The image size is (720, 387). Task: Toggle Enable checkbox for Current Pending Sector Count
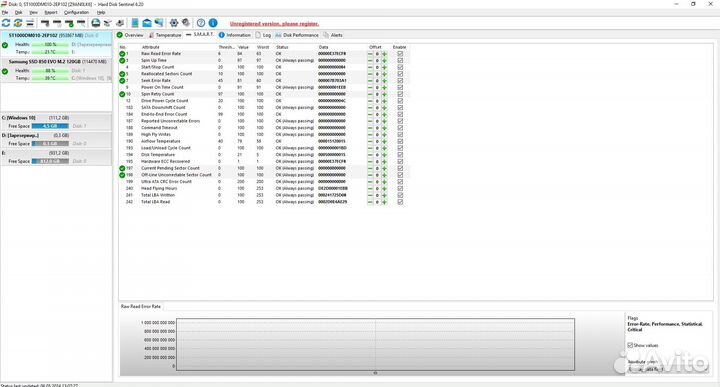pyautogui.click(x=400, y=168)
